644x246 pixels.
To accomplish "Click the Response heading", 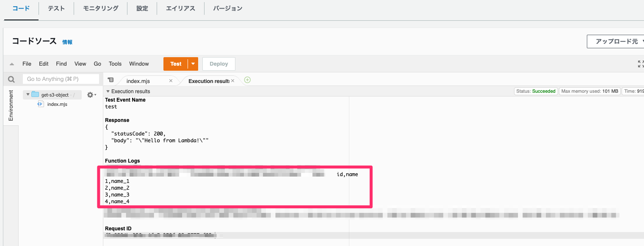I will point(117,120).
